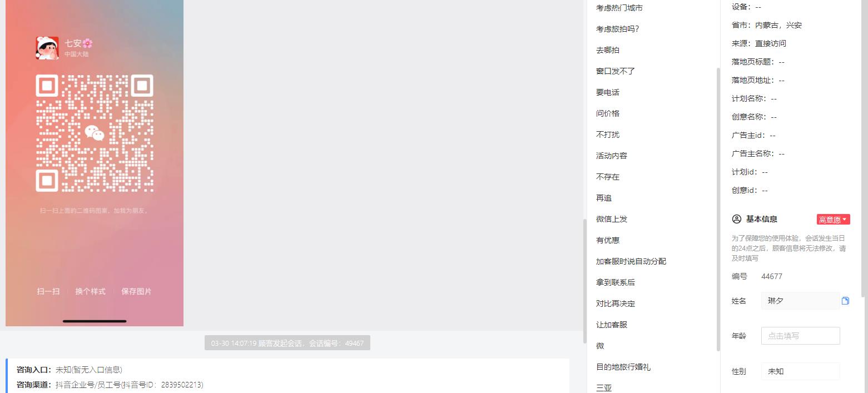Click the 广告主名称 row

coord(758,153)
